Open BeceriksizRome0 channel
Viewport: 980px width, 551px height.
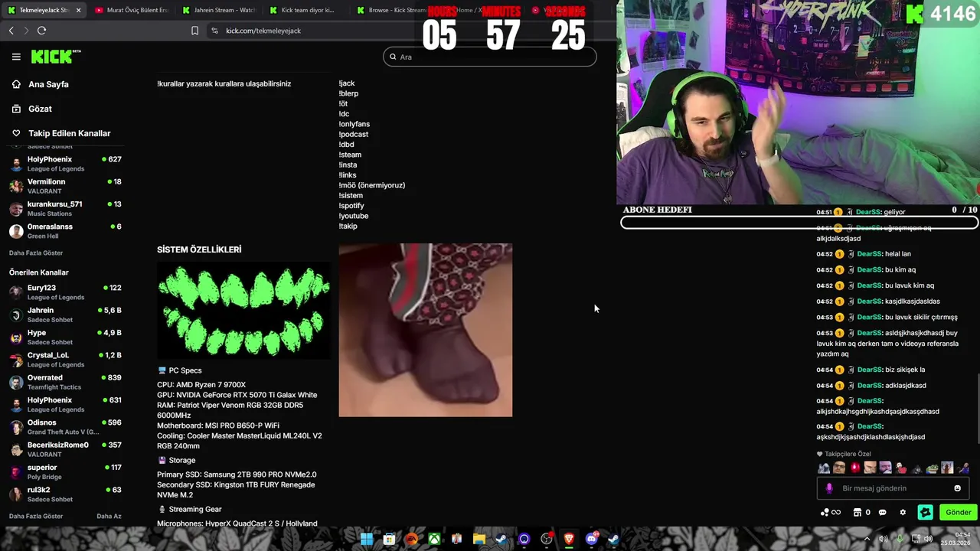(65, 449)
